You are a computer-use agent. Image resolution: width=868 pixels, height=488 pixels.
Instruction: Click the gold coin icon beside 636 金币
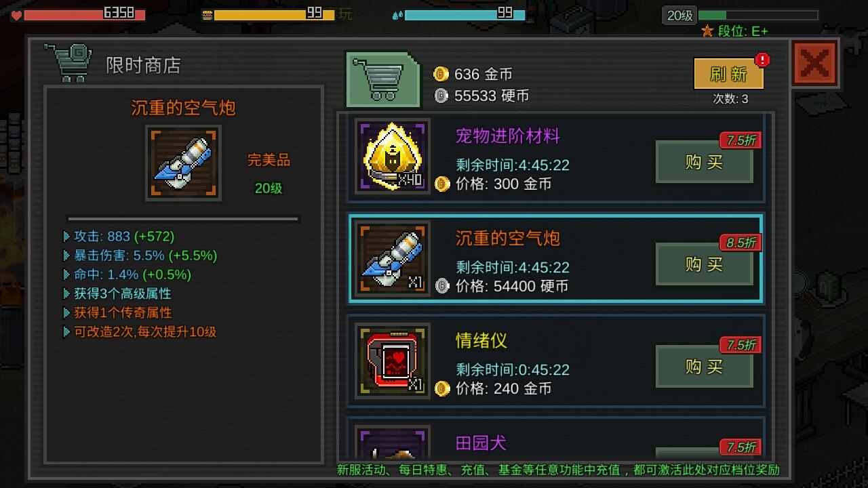[x=441, y=74]
